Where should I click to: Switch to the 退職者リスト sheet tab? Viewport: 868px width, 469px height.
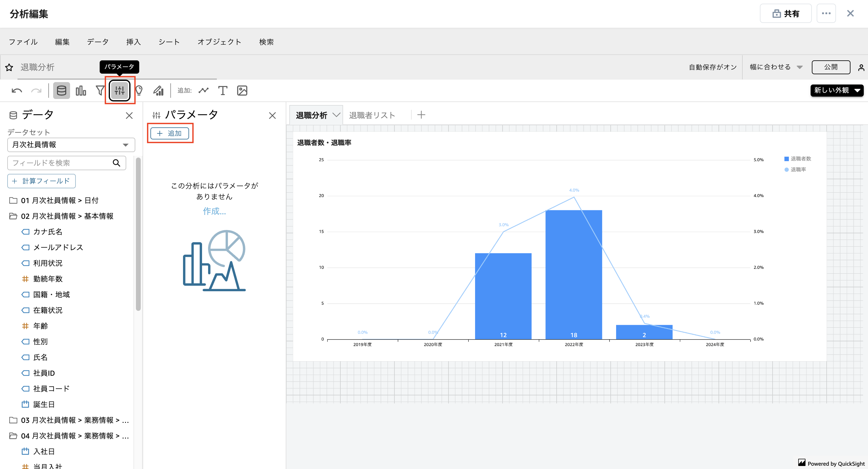[x=372, y=115]
